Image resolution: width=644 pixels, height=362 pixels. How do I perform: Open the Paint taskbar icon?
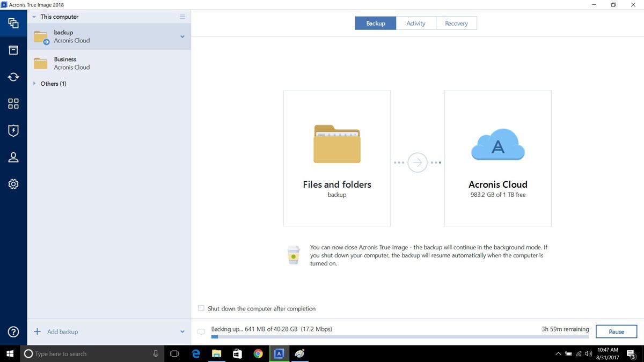pyautogui.click(x=299, y=353)
